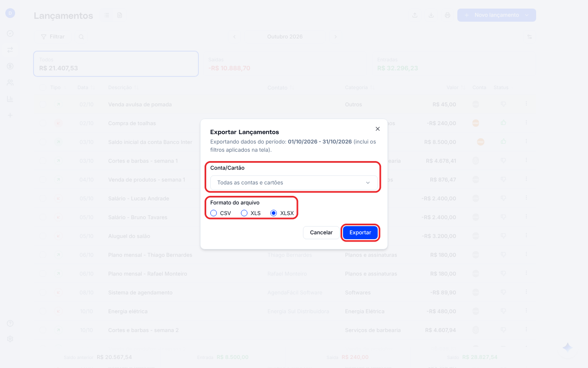The image size is (588, 368).
Task: Open the search magnifier next to Filtrar
Action: click(x=81, y=37)
